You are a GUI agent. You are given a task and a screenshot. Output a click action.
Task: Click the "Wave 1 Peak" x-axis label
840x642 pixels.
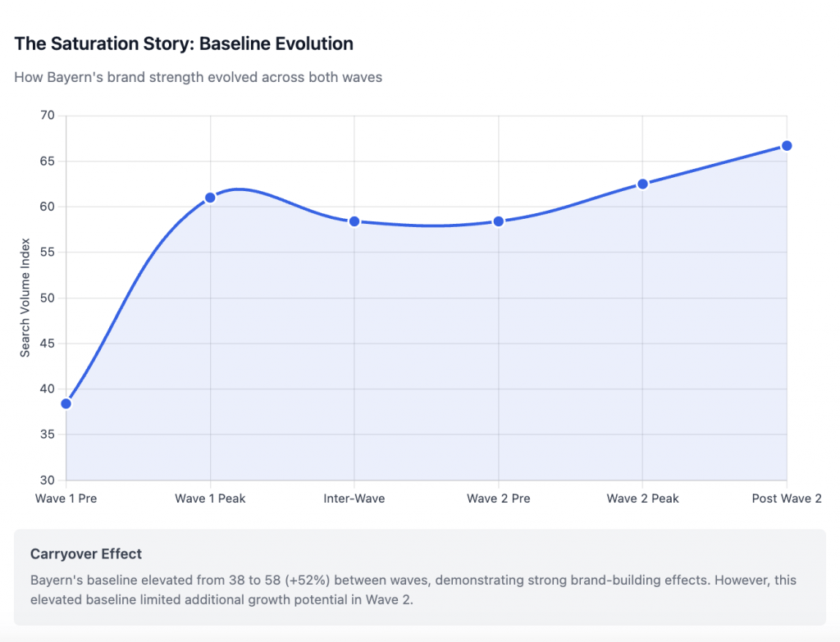coord(210,499)
